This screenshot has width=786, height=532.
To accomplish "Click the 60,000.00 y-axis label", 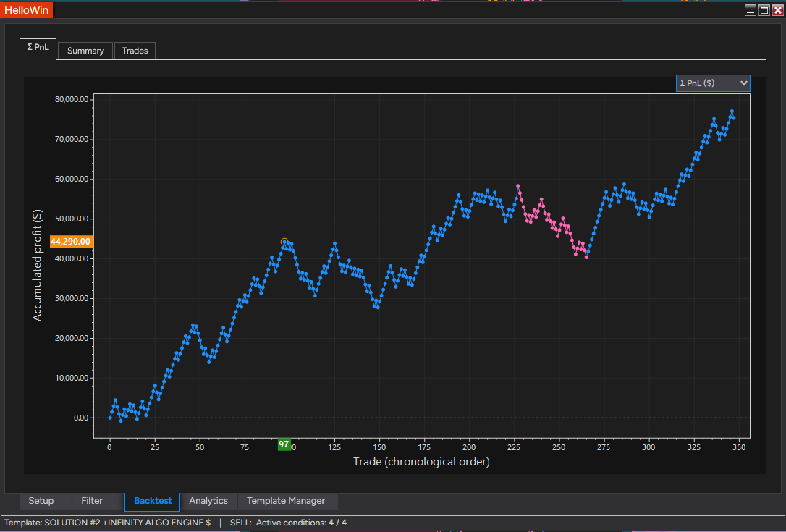I will pyautogui.click(x=72, y=179).
